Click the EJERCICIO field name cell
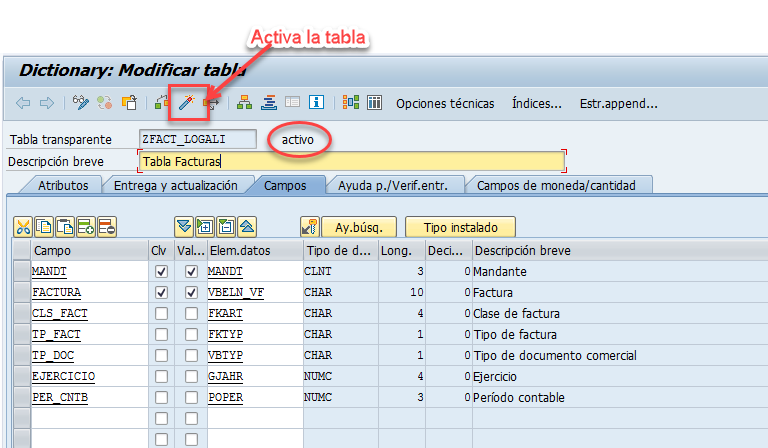This screenshot has width=768, height=448. (x=90, y=377)
